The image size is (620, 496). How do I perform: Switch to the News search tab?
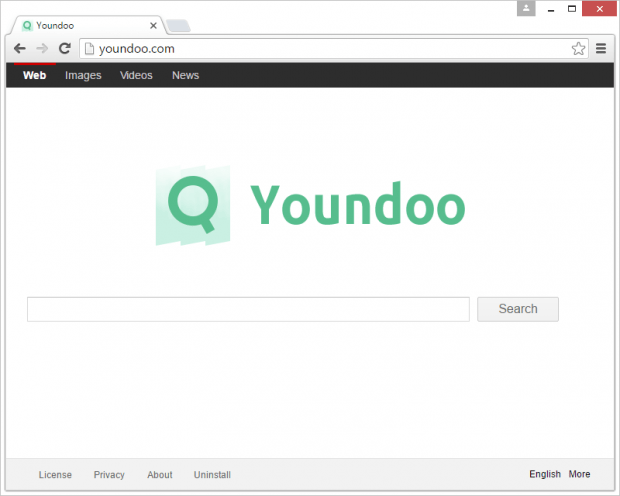click(185, 75)
